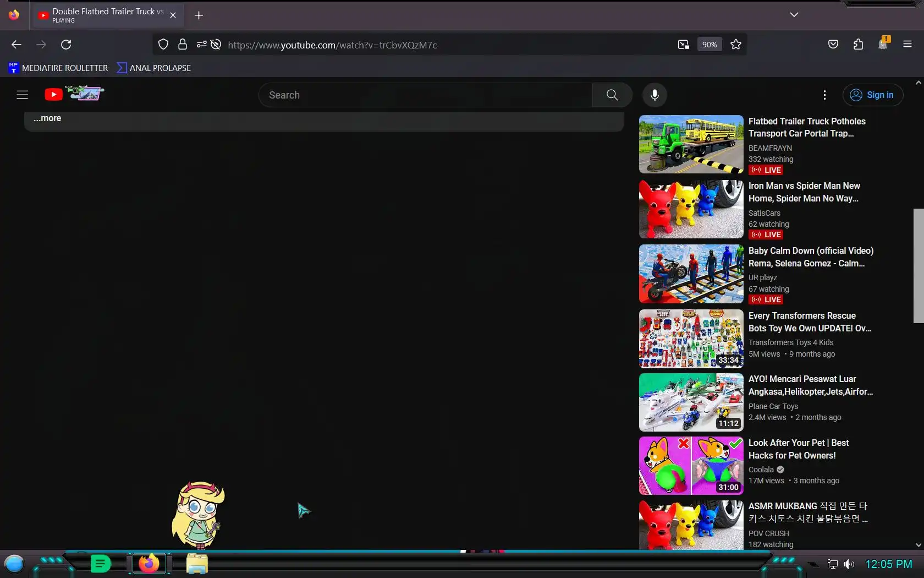Click the page vertical scrollbar thumb
The height and width of the screenshot is (578, 924).
click(x=919, y=266)
